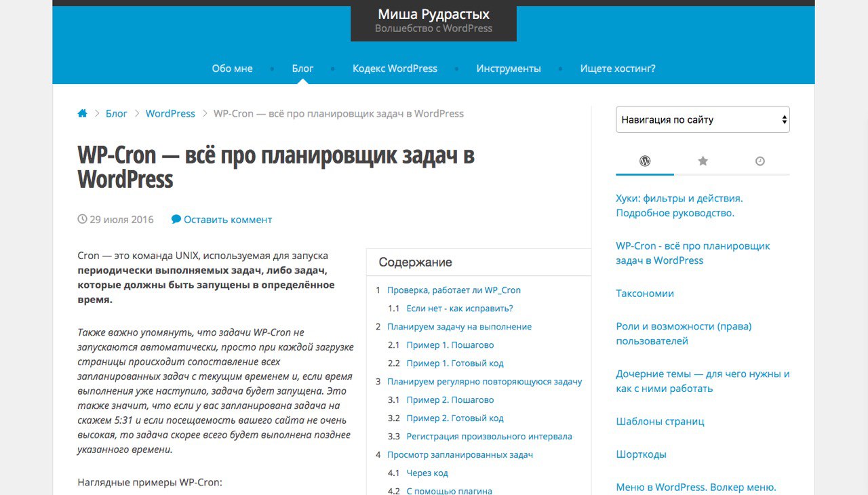The height and width of the screenshot is (495, 868).
Task: Jump to Если нет - как исправить?
Action: pyautogui.click(x=460, y=308)
